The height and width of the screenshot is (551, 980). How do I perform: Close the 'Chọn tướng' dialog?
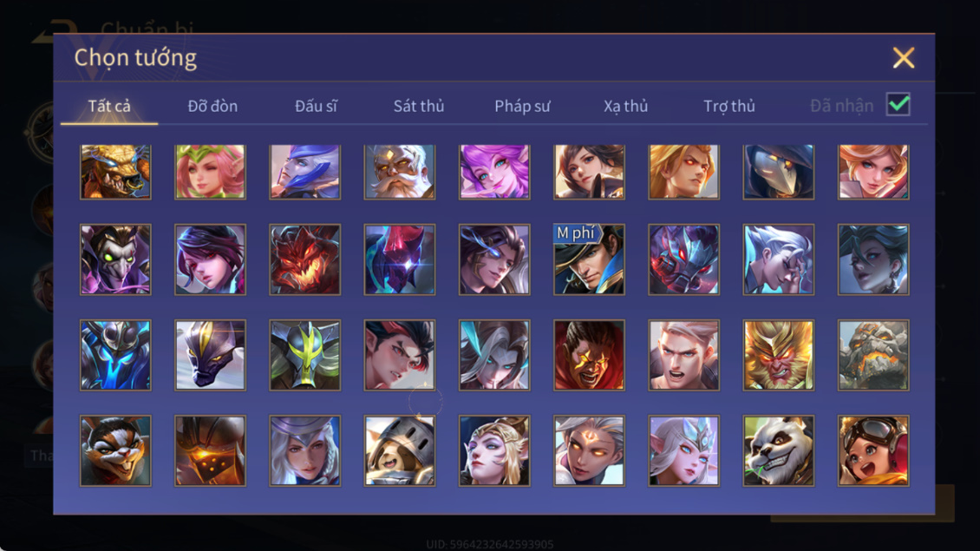tap(903, 57)
